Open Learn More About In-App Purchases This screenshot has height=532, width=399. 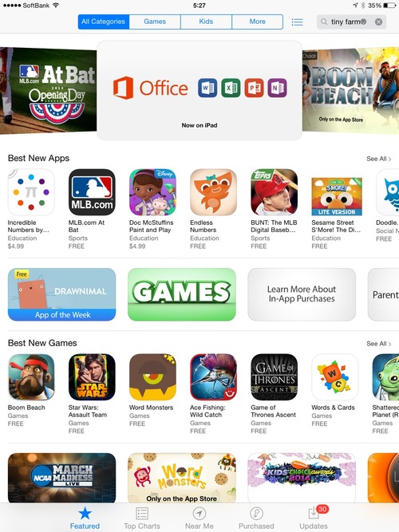(302, 294)
